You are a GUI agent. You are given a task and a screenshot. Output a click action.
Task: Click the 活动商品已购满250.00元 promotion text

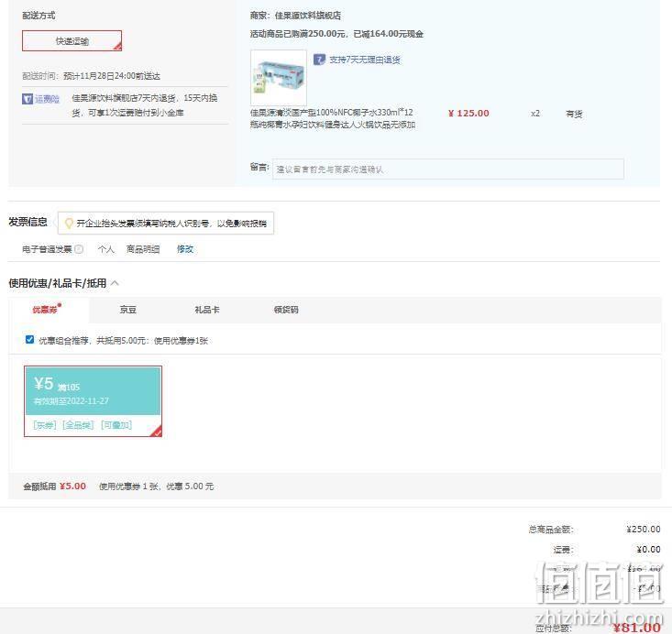pos(336,34)
